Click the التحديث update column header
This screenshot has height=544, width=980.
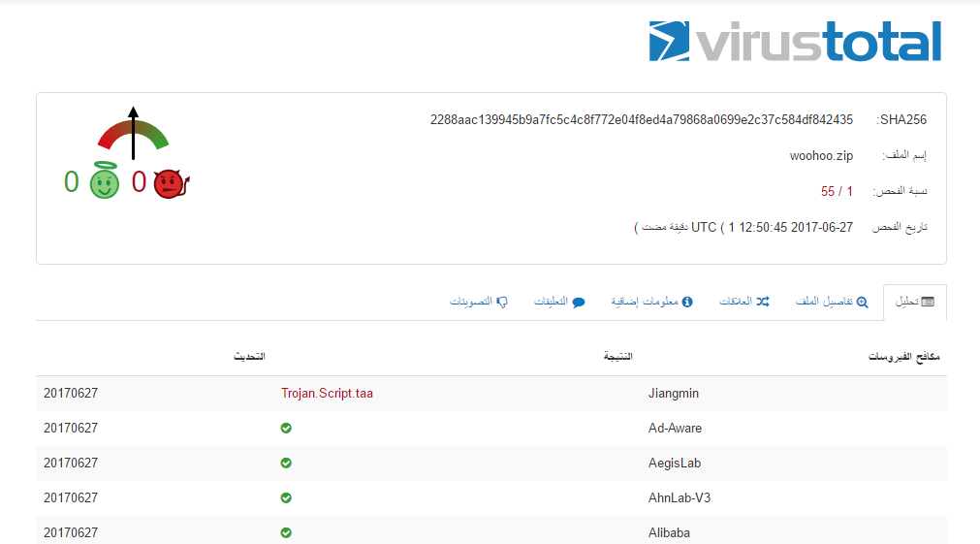tap(249, 357)
